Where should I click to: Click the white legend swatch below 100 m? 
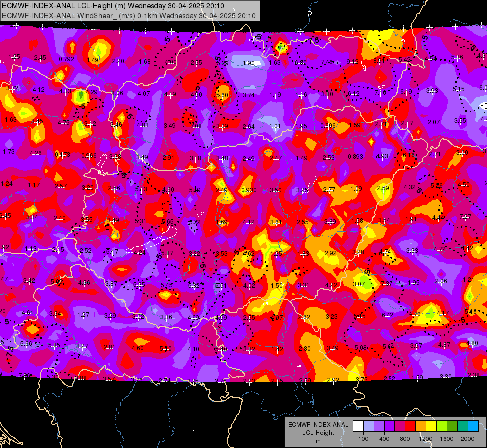click(x=358, y=426)
